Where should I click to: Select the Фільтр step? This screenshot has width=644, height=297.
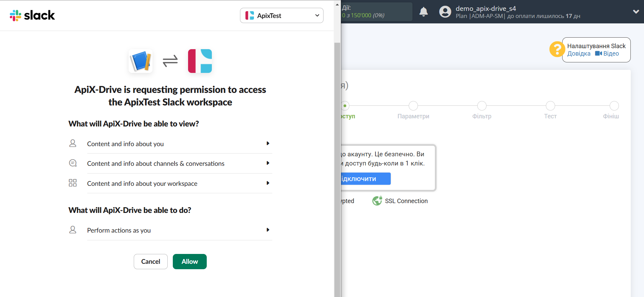click(482, 116)
